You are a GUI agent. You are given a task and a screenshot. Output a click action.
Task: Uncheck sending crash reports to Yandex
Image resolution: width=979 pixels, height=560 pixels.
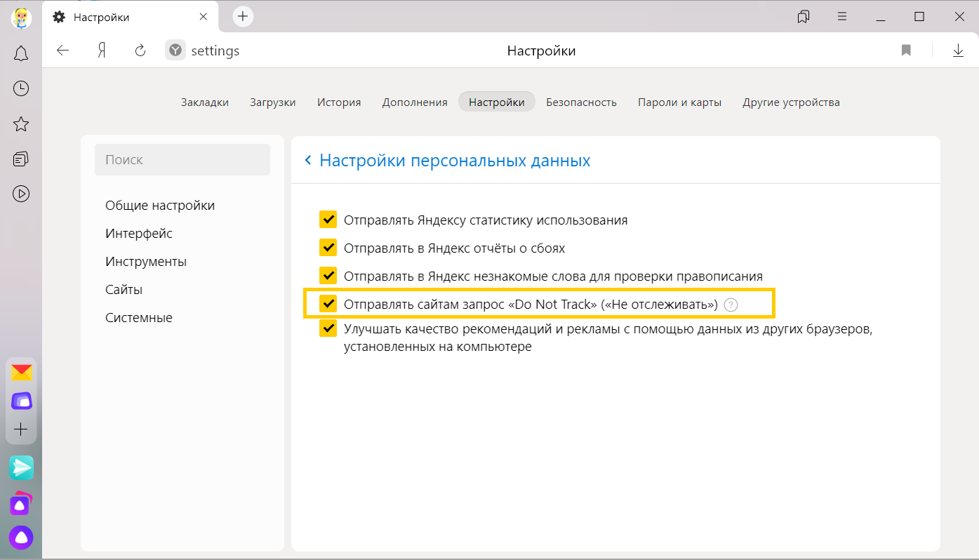(328, 248)
